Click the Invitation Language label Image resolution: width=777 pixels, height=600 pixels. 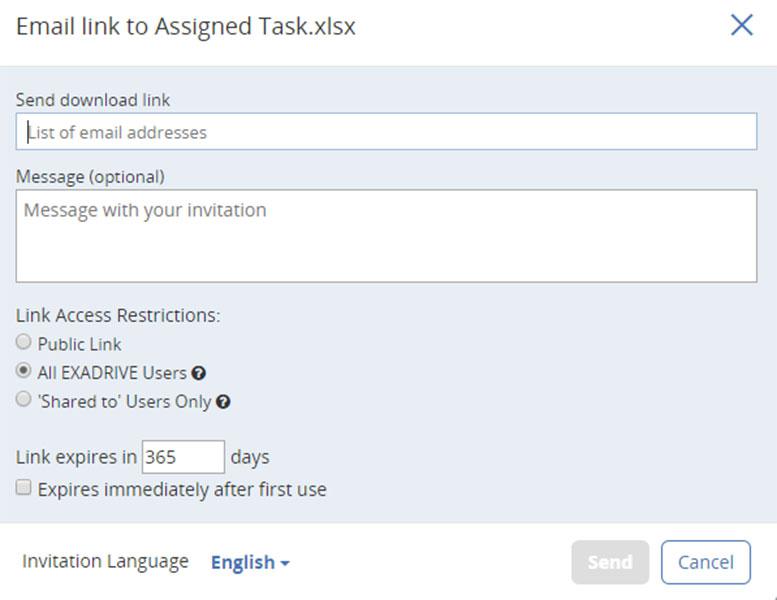point(105,561)
